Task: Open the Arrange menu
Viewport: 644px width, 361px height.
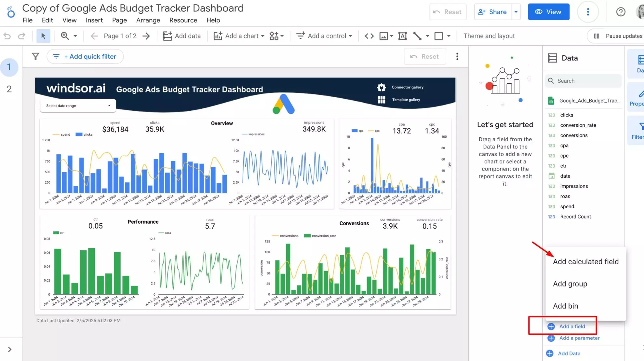Action: pos(148,20)
